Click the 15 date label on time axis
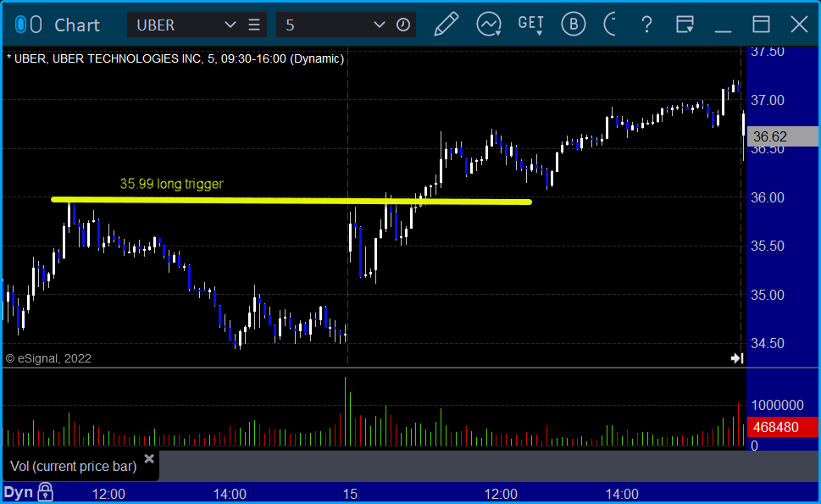The height and width of the screenshot is (504, 821). [x=350, y=494]
